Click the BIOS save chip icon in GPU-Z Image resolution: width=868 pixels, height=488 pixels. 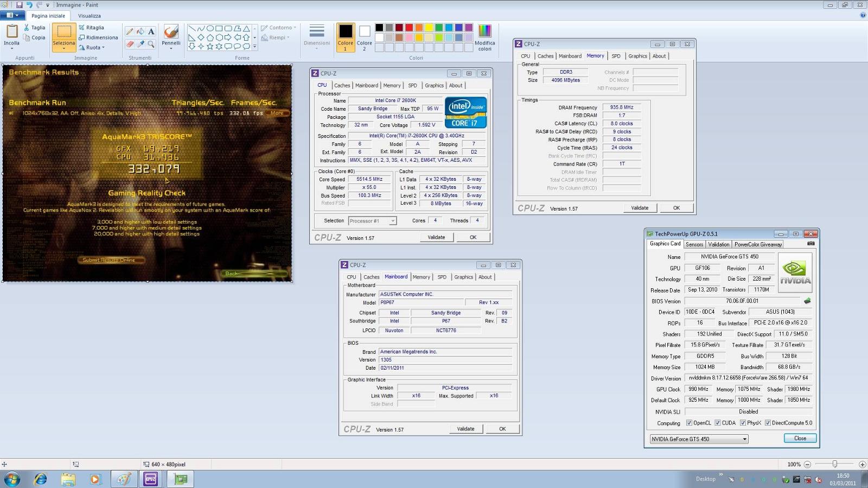point(807,301)
